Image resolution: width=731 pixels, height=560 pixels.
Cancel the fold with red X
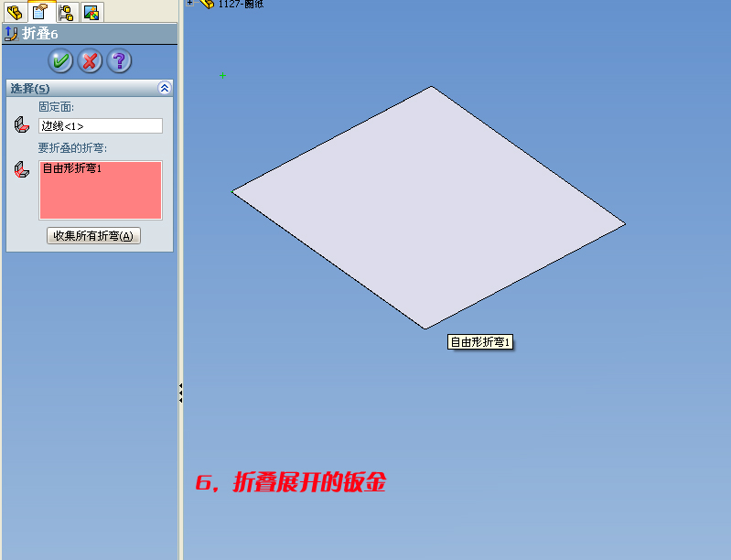[90, 60]
